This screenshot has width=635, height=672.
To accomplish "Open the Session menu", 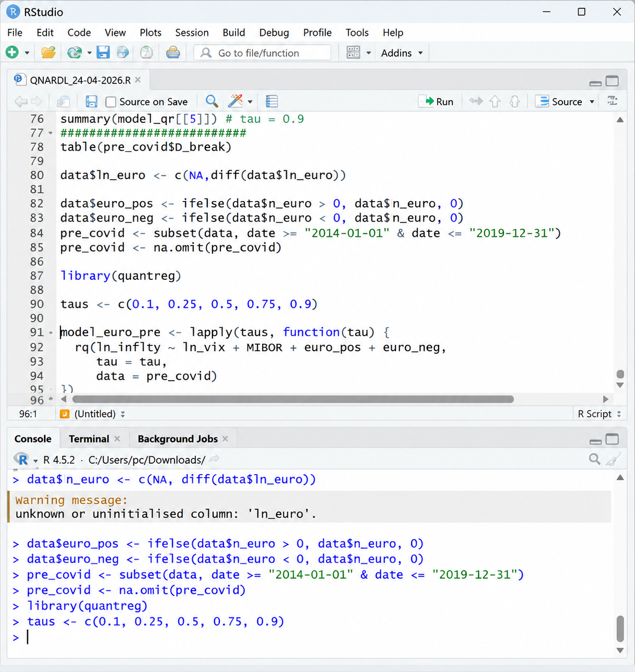I will point(192,32).
